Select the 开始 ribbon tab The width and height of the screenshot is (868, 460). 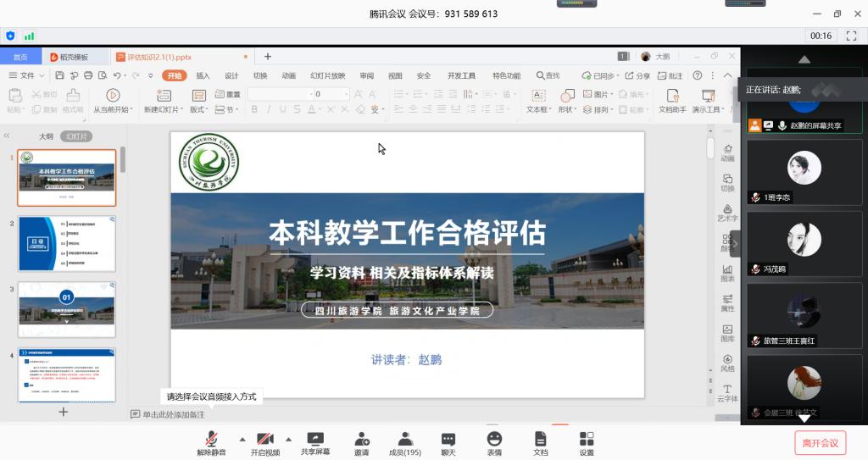pyautogui.click(x=175, y=75)
